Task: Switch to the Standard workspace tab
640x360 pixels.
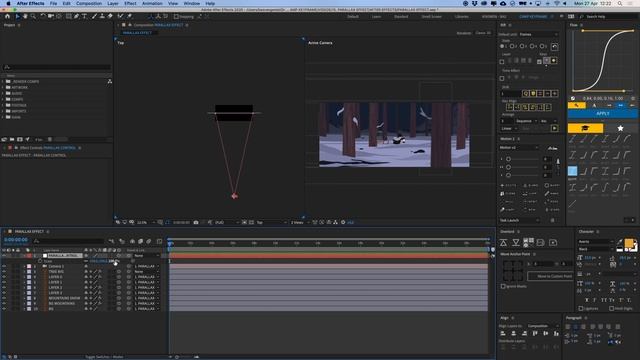Action: (401, 17)
